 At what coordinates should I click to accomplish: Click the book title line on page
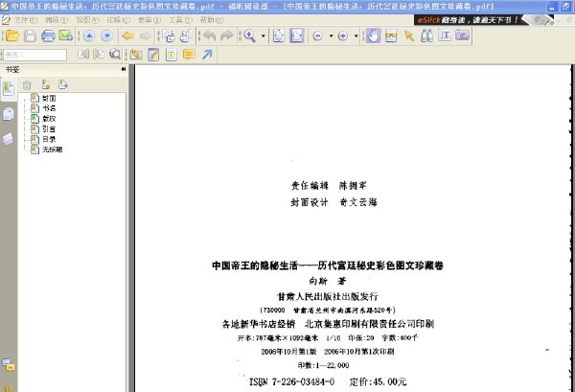[x=328, y=265]
